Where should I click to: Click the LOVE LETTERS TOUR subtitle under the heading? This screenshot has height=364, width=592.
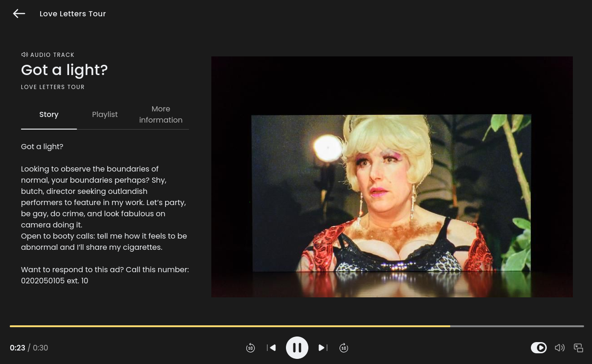click(53, 87)
